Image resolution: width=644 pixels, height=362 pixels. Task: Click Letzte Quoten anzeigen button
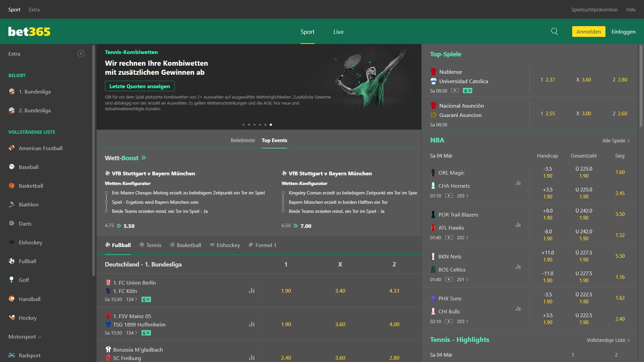coord(140,86)
